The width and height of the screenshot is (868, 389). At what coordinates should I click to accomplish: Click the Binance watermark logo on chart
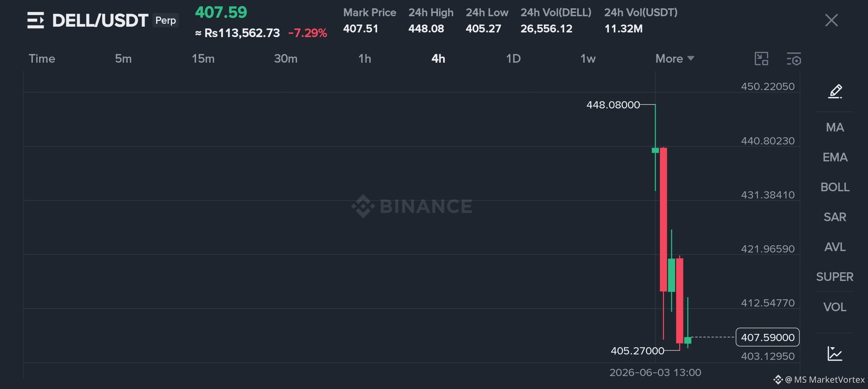412,206
